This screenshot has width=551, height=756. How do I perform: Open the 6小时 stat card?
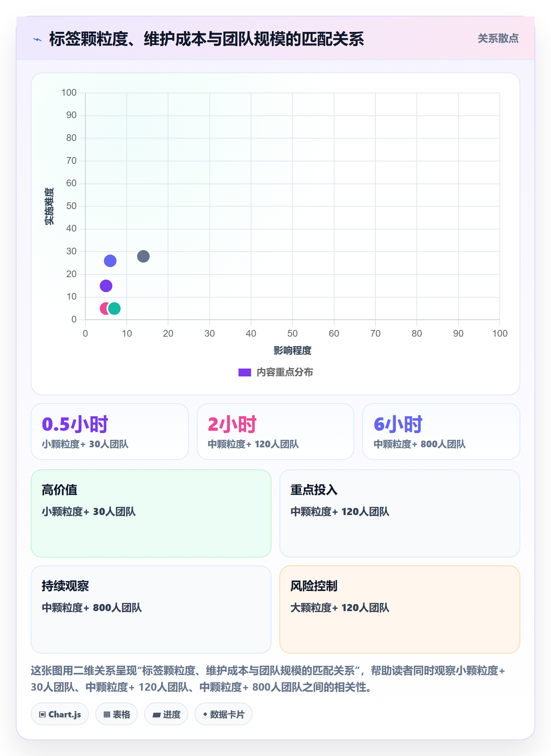441,432
